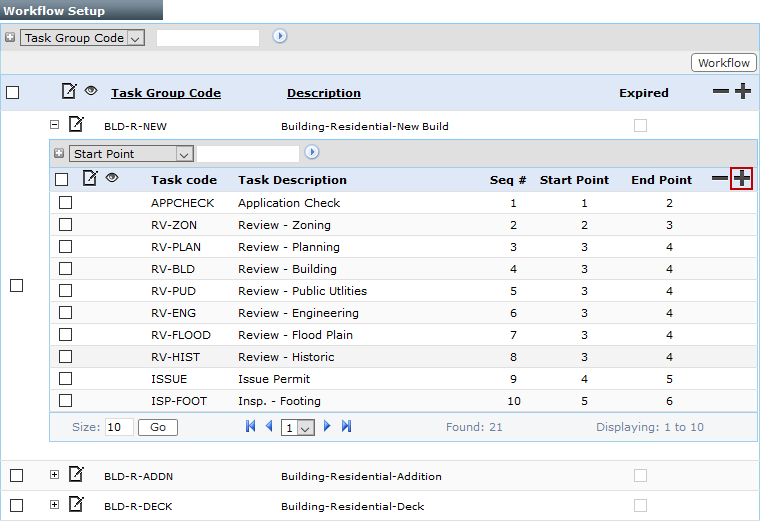
Task: Tick the BLD-R-DECK group checkbox
Action: 15,505
